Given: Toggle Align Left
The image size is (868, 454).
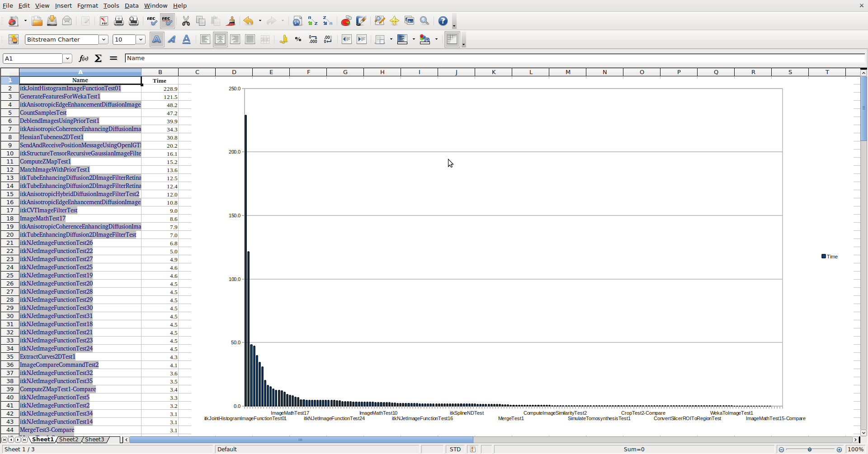Looking at the screenshot, I should point(205,39).
